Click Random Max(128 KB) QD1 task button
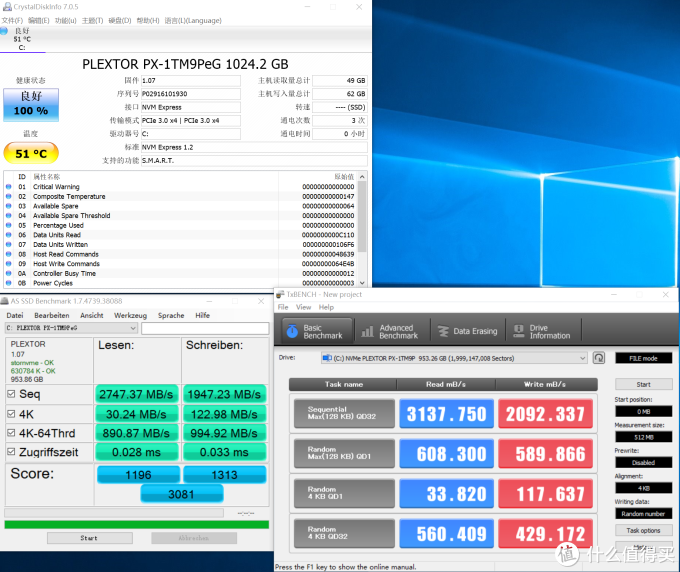Viewport: 680px width, 572px height. coord(344,453)
